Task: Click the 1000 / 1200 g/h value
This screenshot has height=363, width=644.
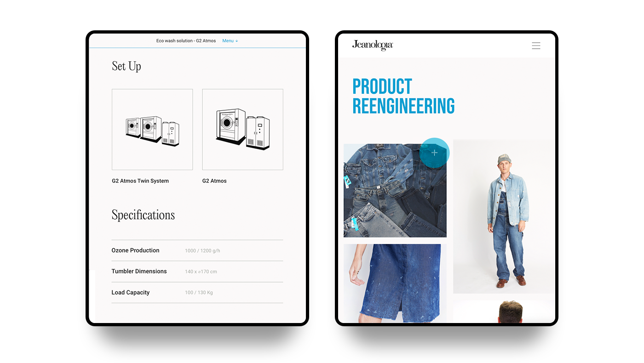Action: (202, 251)
